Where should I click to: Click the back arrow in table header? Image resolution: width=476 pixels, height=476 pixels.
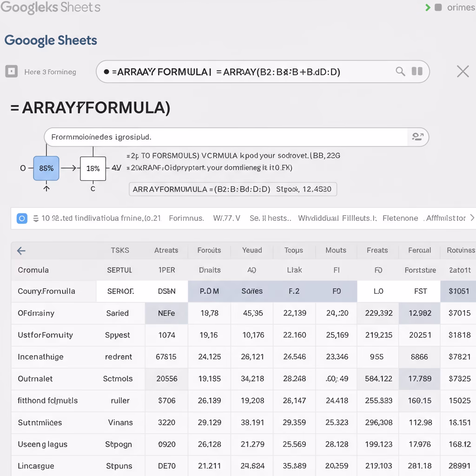[x=21, y=251]
